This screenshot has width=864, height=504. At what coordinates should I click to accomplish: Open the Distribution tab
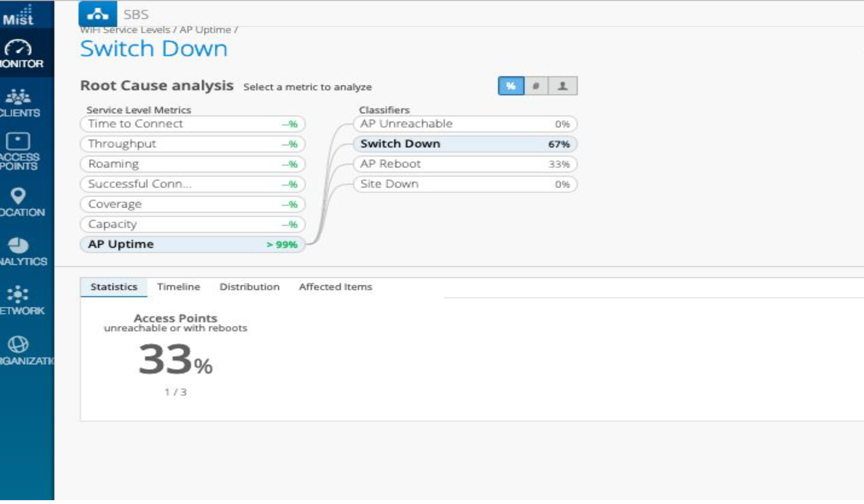[x=249, y=287]
